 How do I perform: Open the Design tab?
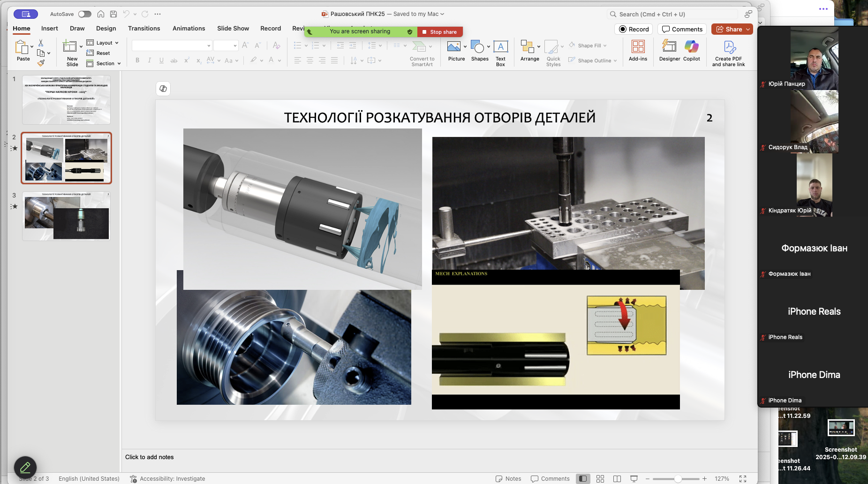[x=106, y=29]
